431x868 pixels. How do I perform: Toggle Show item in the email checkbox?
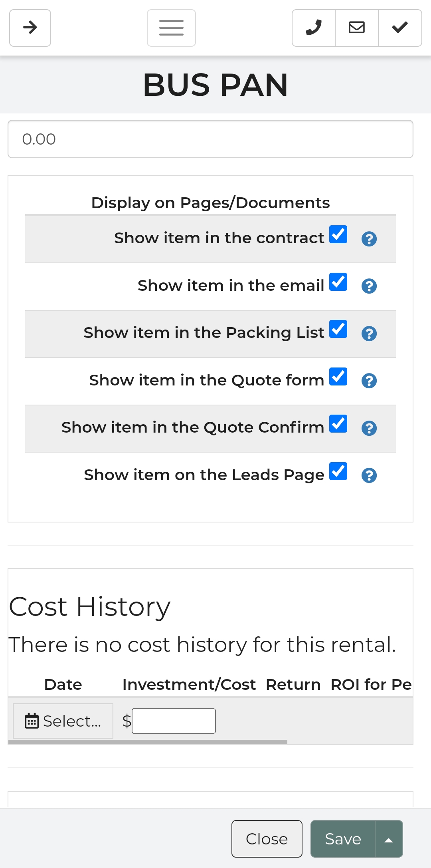338,282
